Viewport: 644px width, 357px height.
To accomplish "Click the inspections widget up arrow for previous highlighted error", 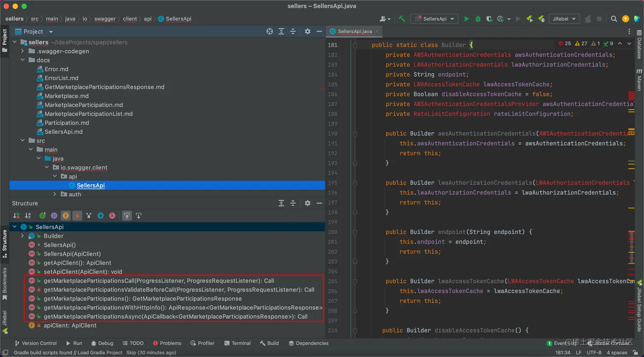I will 620,43.
